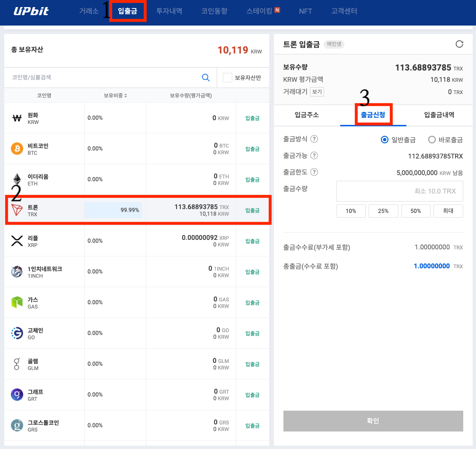This screenshot has height=449, width=476.
Task: Click the 보유수량(평가금액) column header
Action: (x=191, y=96)
